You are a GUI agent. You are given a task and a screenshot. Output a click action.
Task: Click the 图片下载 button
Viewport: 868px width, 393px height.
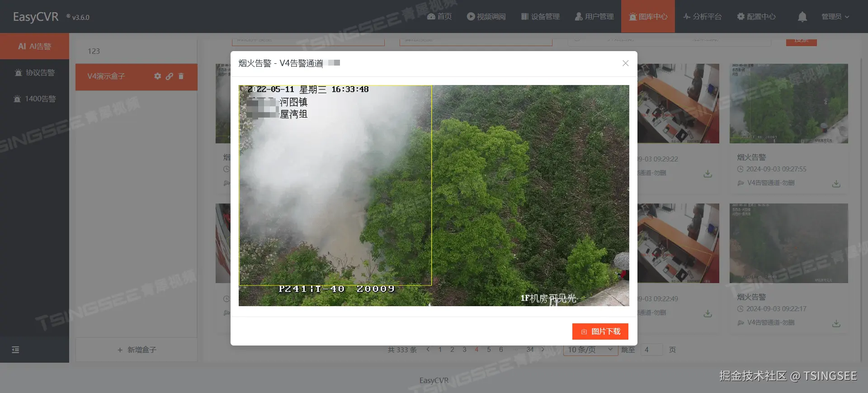click(x=600, y=331)
